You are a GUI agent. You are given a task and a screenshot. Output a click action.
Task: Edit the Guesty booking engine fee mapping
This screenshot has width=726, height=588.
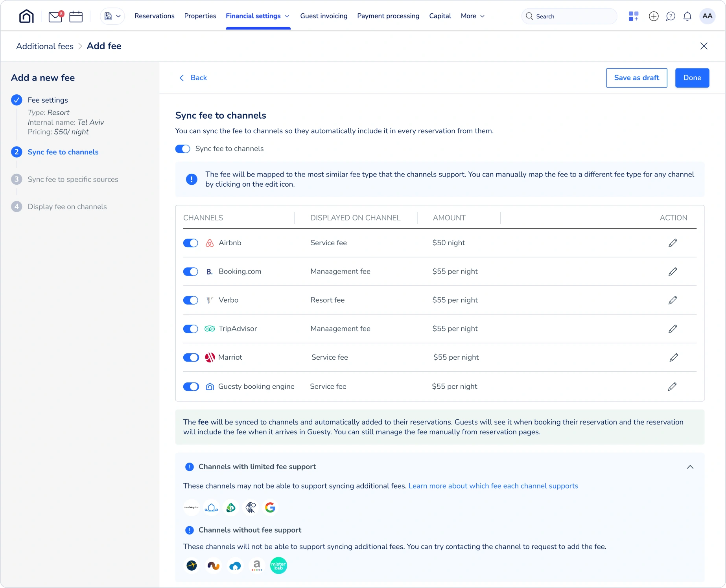(672, 386)
